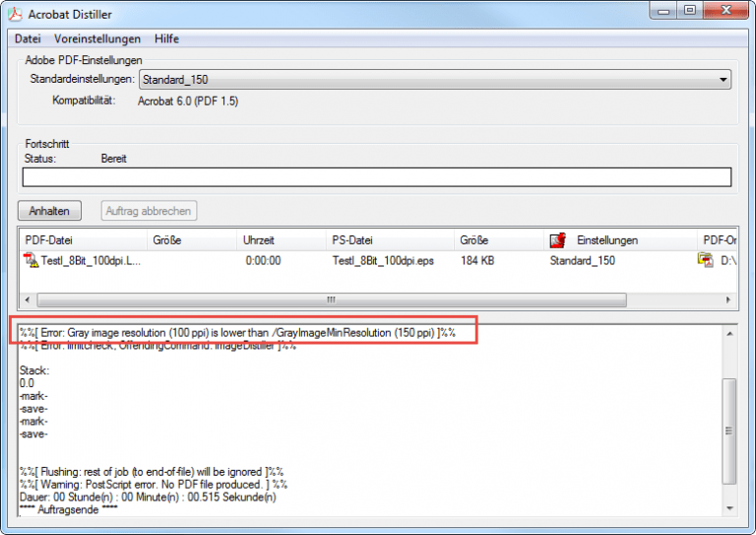Image resolution: width=756 pixels, height=535 pixels.
Task: Open the Datei menu
Action: point(28,38)
